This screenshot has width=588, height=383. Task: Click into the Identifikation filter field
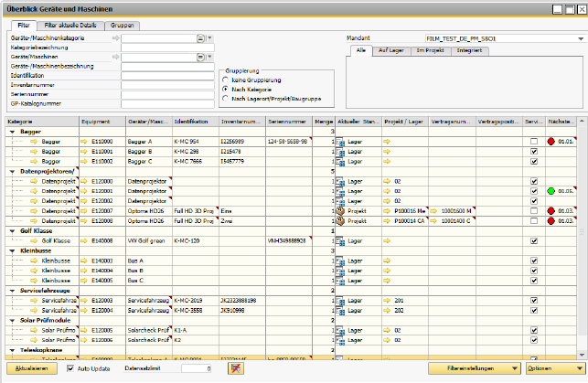(167, 76)
